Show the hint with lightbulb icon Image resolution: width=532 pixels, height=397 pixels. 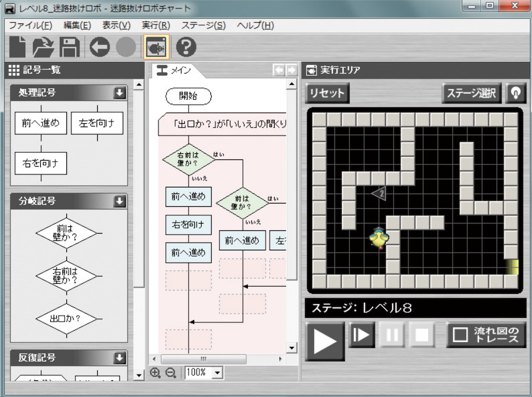[516, 93]
